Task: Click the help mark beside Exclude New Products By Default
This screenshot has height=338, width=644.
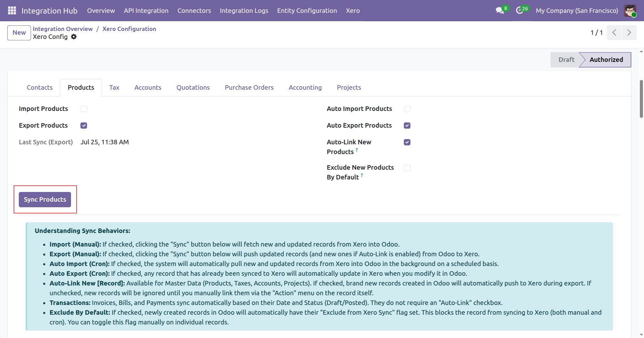Action: [x=362, y=175]
